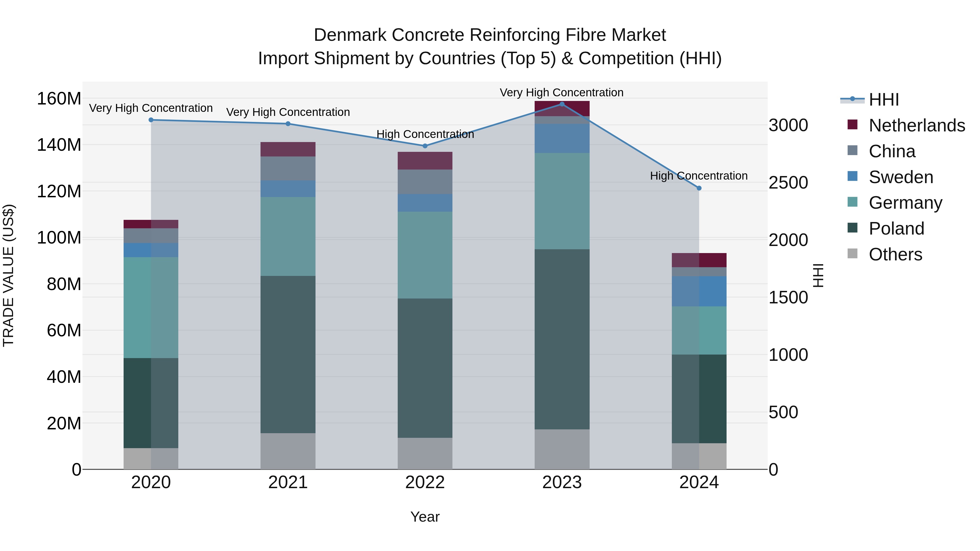Viewport: 980px width, 551px height.
Task: Click the 3000 HHI axis tick label
Action: (788, 125)
